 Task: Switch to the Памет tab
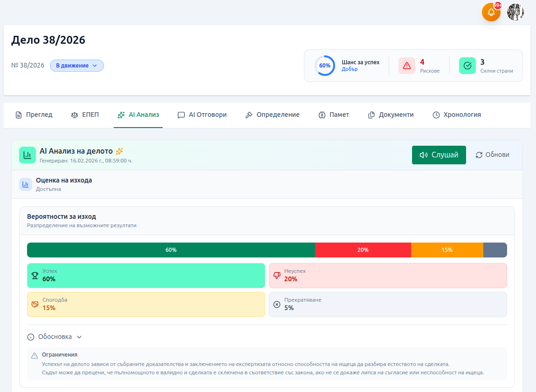334,115
